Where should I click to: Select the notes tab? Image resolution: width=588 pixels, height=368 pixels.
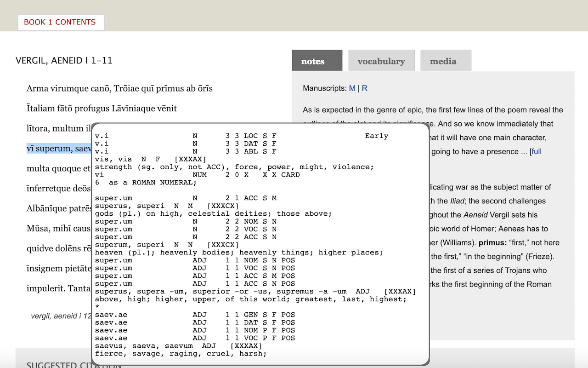(317, 60)
